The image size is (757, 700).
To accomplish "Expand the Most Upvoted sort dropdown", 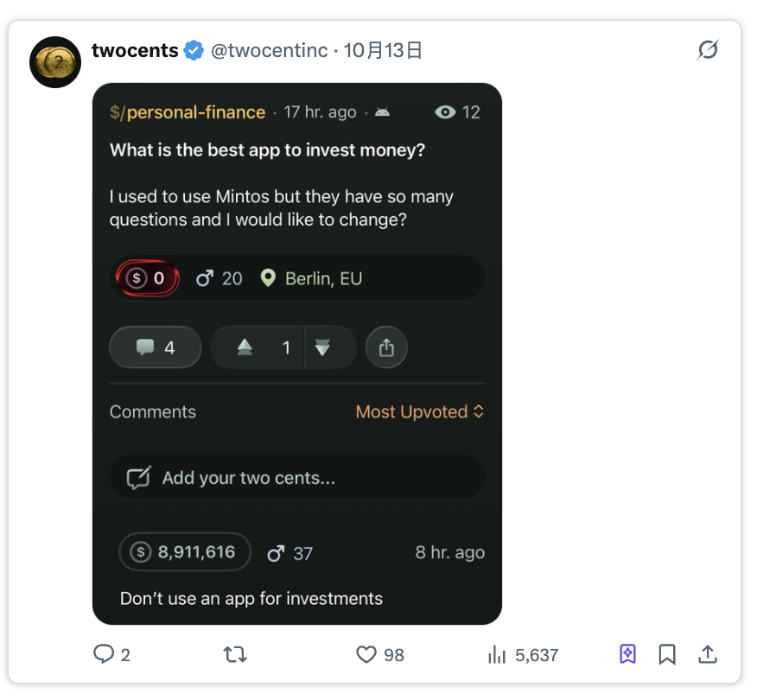I will pos(420,412).
